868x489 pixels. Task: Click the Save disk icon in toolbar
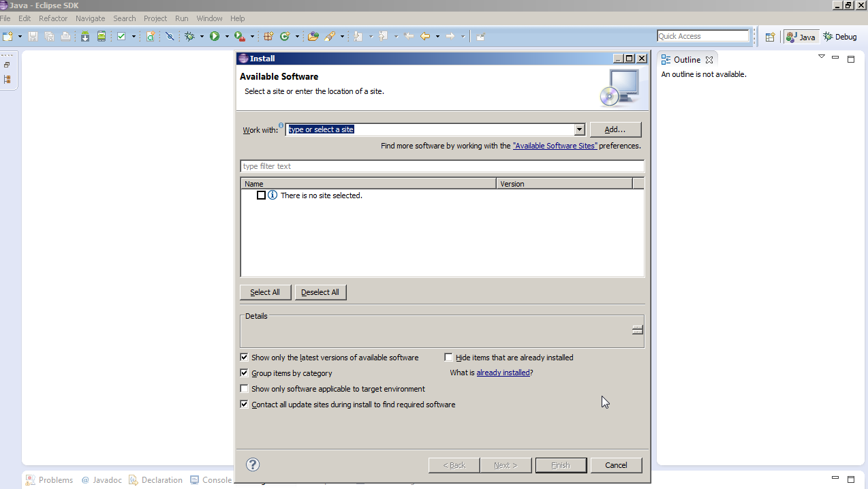(x=33, y=36)
